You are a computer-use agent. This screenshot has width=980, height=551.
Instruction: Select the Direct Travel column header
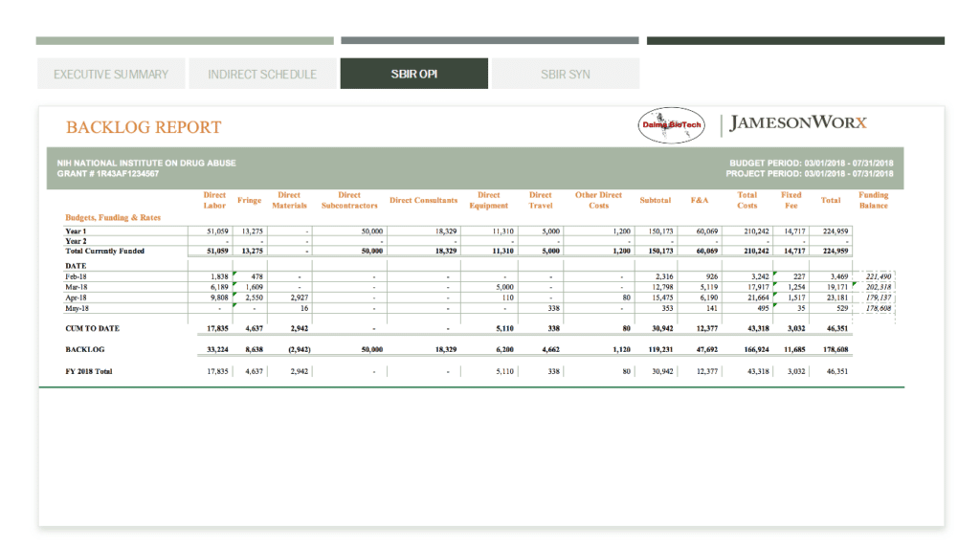click(x=541, y=200)
